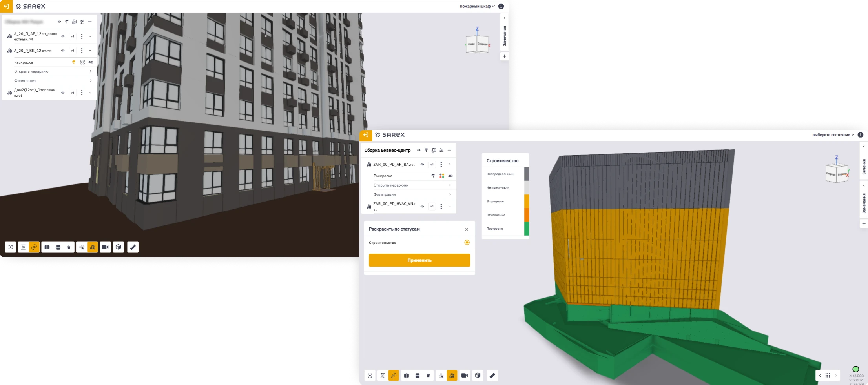Switch to 2D mode in the Бизнес-центр viewer toolbar
This screenshot has width=868, height=385.
[x=383, y=376]
